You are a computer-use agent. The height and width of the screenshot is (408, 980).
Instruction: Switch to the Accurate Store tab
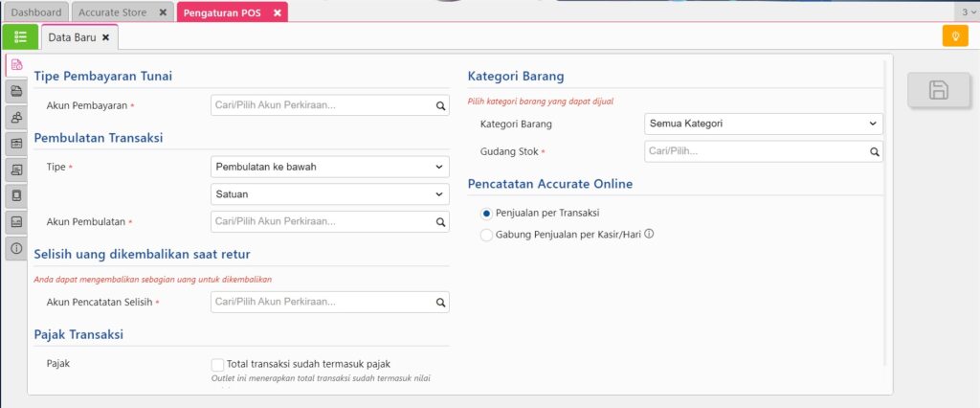coord(112,12)
